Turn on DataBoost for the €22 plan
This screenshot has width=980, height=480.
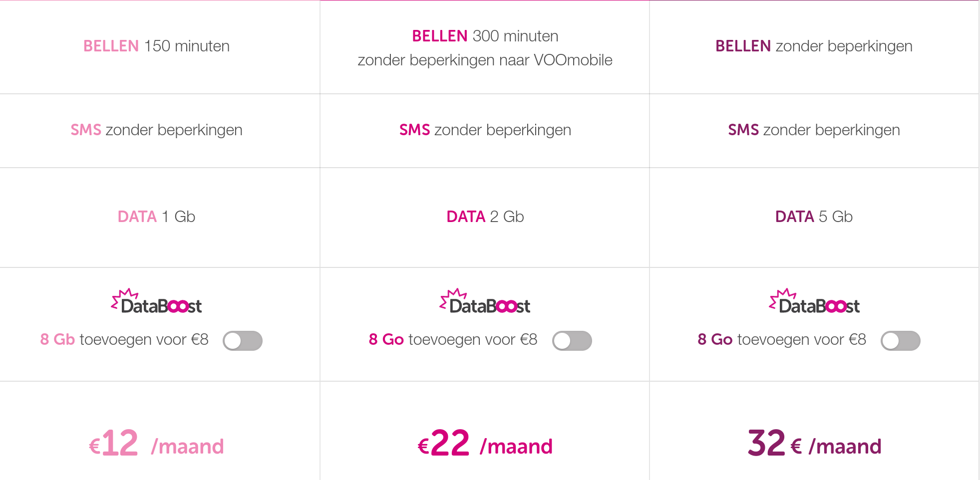[572, 341]
